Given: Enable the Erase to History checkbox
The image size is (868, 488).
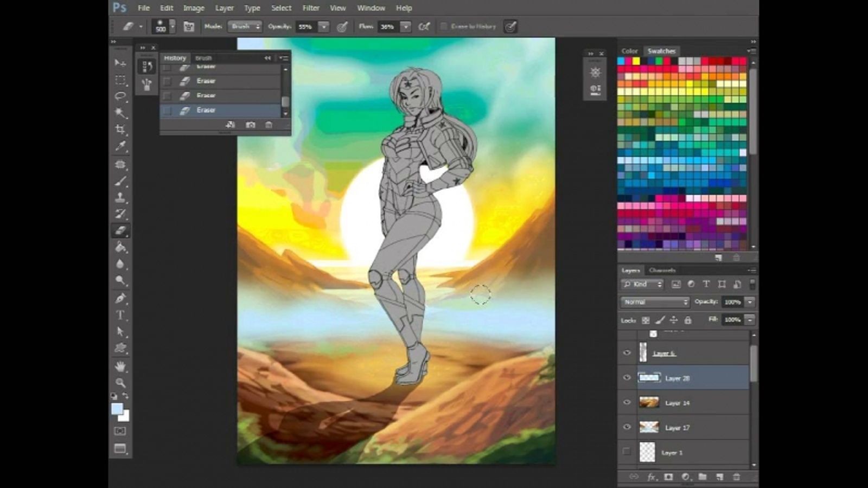Looking at the screenshot, I should pyautogui.click(x=444, y=27).
